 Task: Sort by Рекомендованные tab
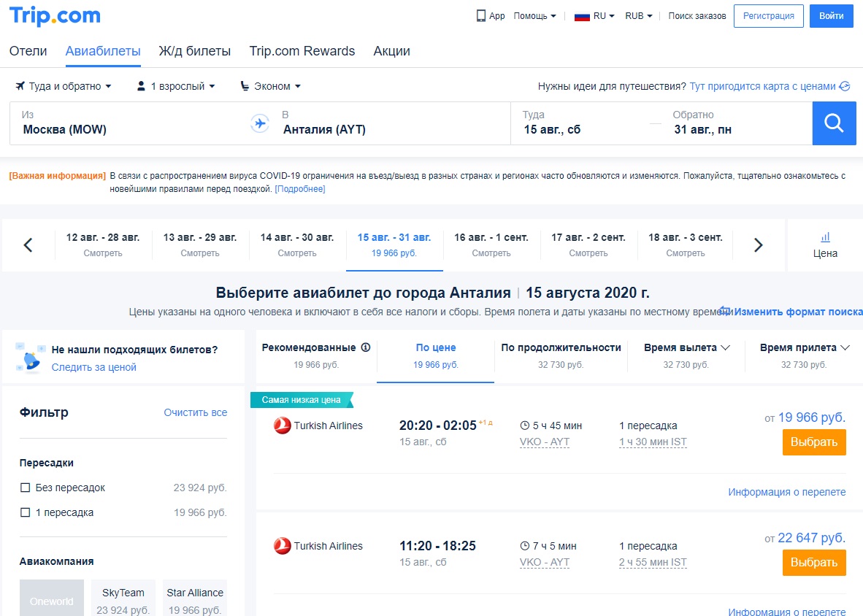pyautogui.click(x=316, y=355)
